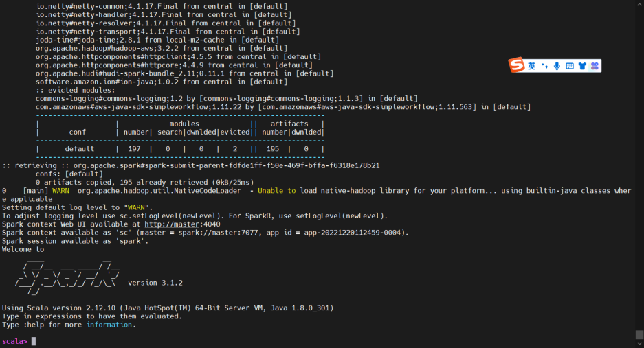This screenshot has height=348, width=644.
Task: Click 'io.netty#netty-common;4.1.17.Final' line
Action: (162, 7)
